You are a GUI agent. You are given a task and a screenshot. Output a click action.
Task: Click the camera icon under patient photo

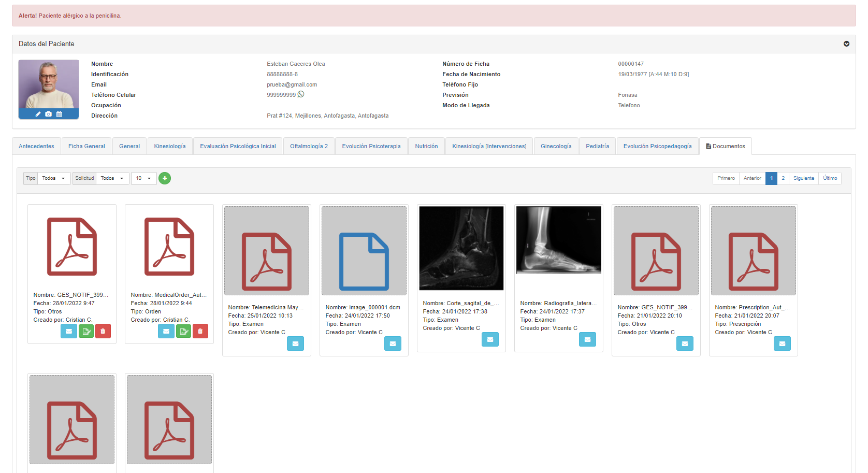tap(48, 114)
